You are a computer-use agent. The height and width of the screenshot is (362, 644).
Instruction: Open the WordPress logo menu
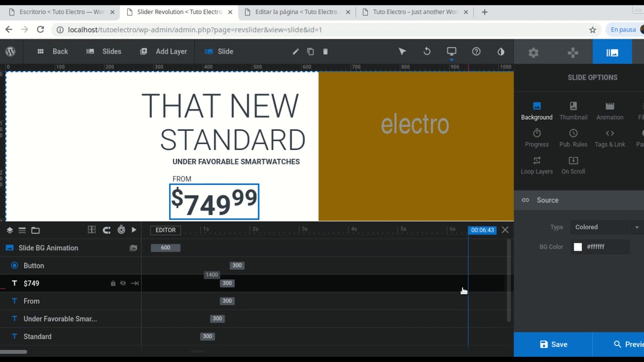click(x=10, y=51)
